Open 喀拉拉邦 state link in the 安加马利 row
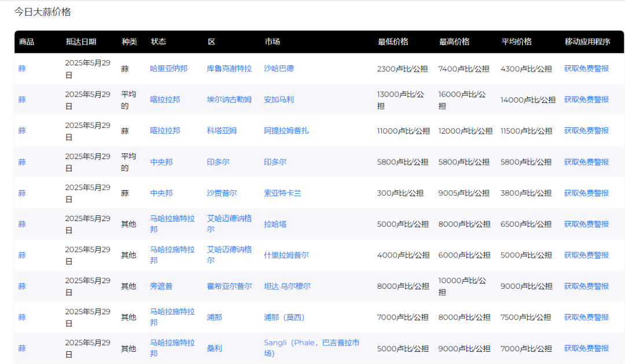The height and width of the screenshot is (364, 625). point(165,100)
